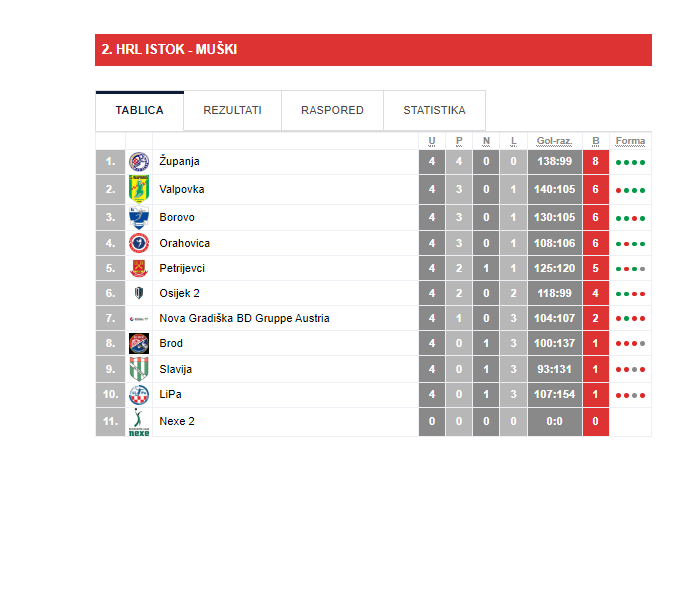Click the Valpovka team name
685x613 pixels.
pos(182,189)
